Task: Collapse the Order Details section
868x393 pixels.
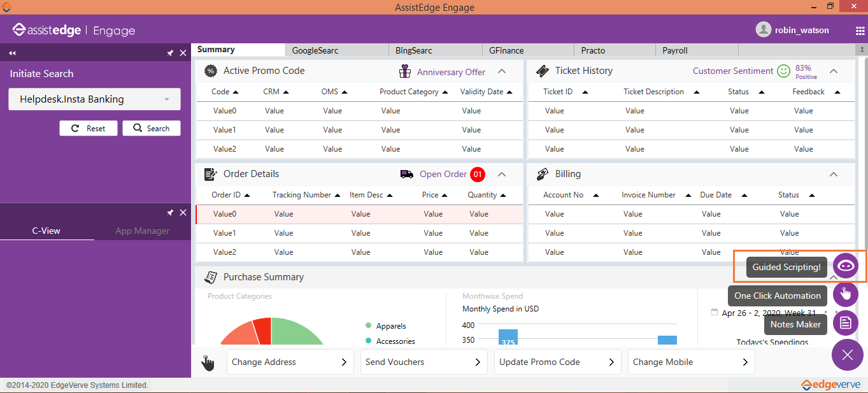Action: click(502, 174)
